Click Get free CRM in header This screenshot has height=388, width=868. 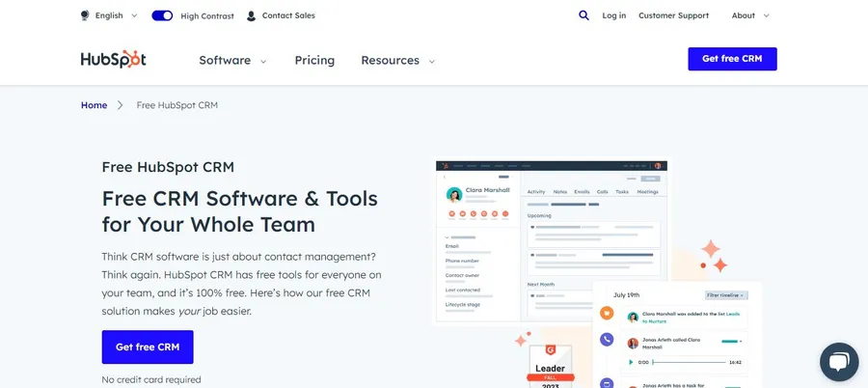(732, 59)
